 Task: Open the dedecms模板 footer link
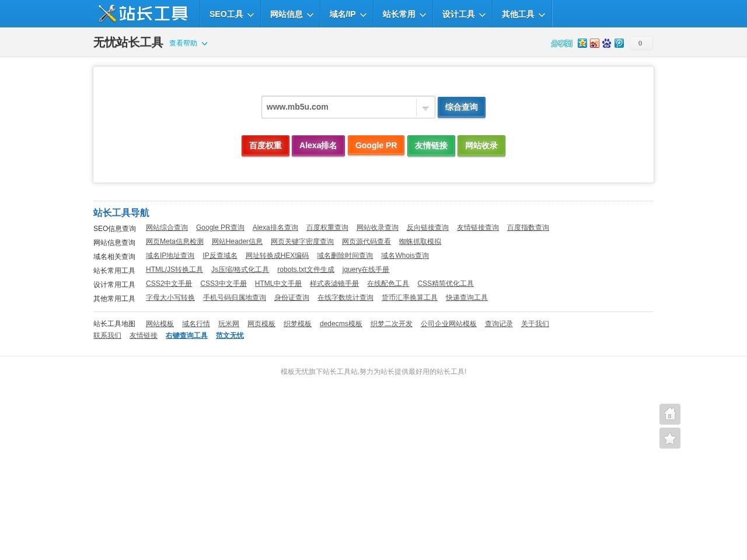pos(341,324)
